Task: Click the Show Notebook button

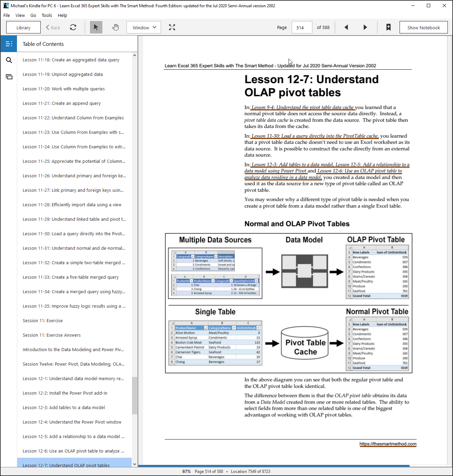Action: coord(424,27)
